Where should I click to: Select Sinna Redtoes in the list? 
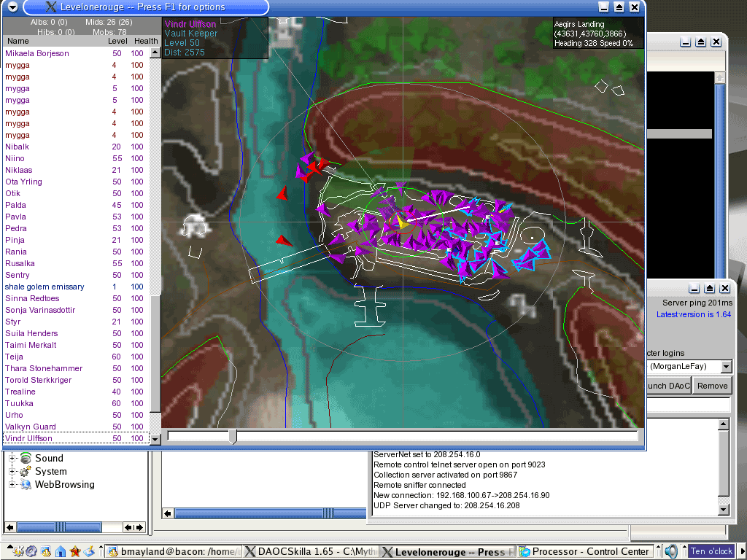click(x=76, y=298)
